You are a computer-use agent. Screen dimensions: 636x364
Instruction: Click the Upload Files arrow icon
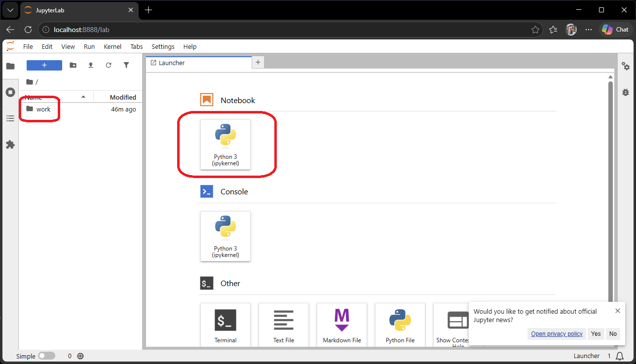pos(91,65)
